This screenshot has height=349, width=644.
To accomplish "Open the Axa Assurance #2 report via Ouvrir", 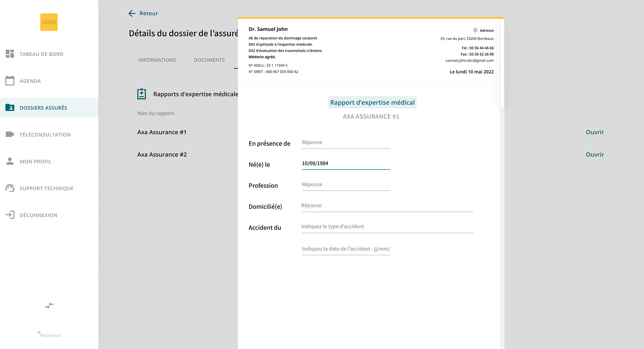I will [x=595, y=154].
